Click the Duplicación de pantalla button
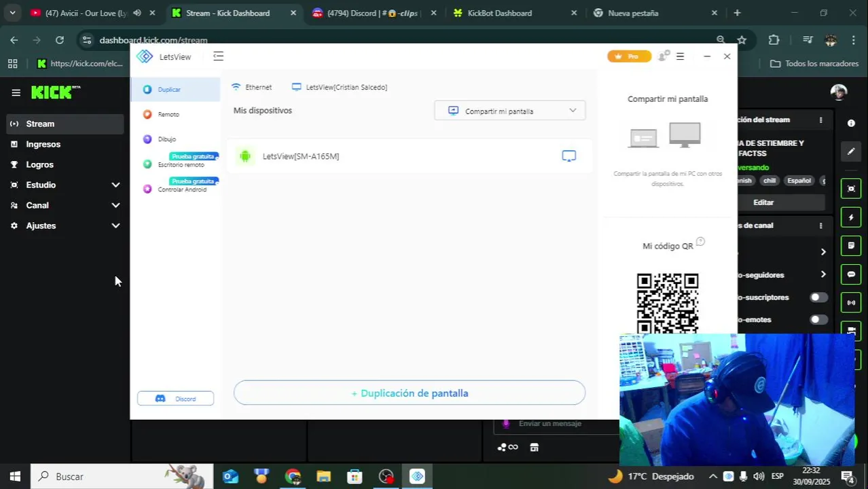This screenshot has width=868, height=489. 410,393
